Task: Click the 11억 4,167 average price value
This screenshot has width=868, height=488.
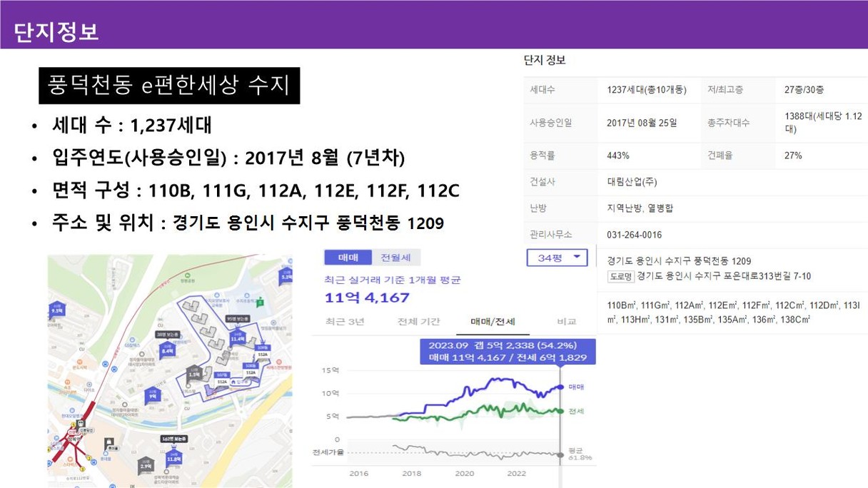Action: coord(368,298)
